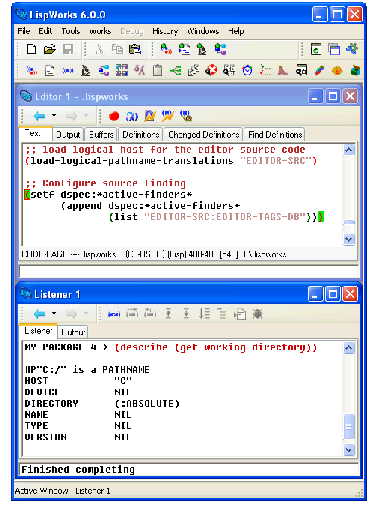This screenshot has height=505, width=379.
Task: Open the File menu
Action: [x=24, y=31]
